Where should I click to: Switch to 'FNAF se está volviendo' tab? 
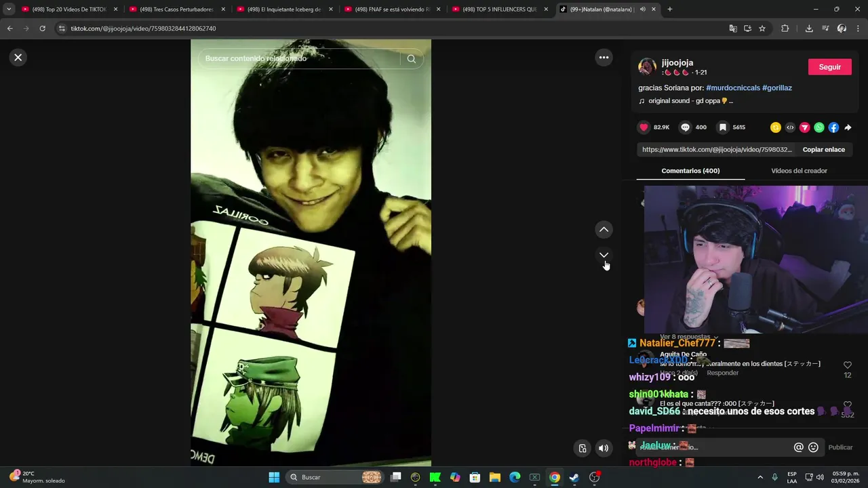[x=393, y=9]
